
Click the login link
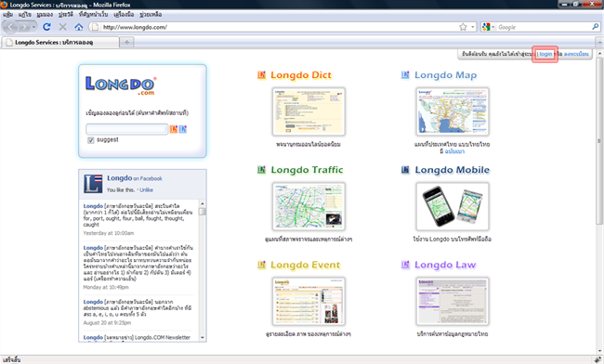[x=545, y=54]
